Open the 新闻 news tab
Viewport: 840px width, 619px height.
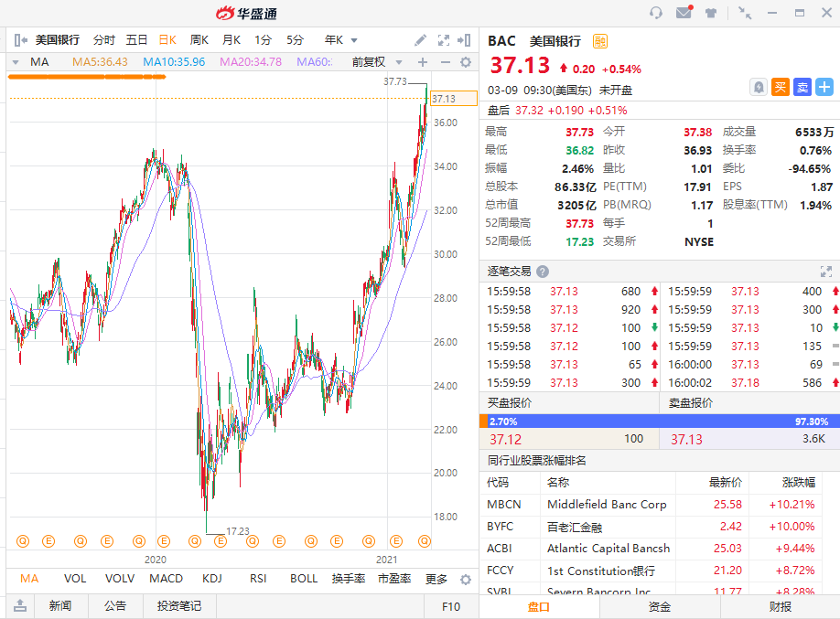tap(60, 605)
